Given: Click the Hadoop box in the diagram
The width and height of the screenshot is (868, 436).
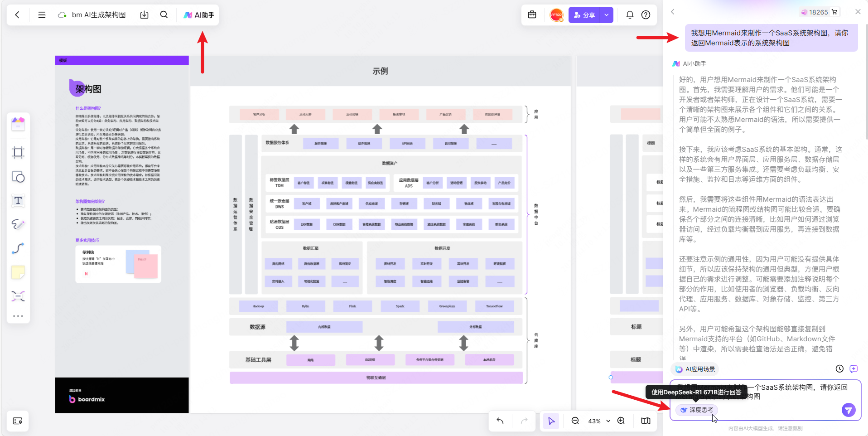Looking at the screenshot, I should (x=258, y=306).
